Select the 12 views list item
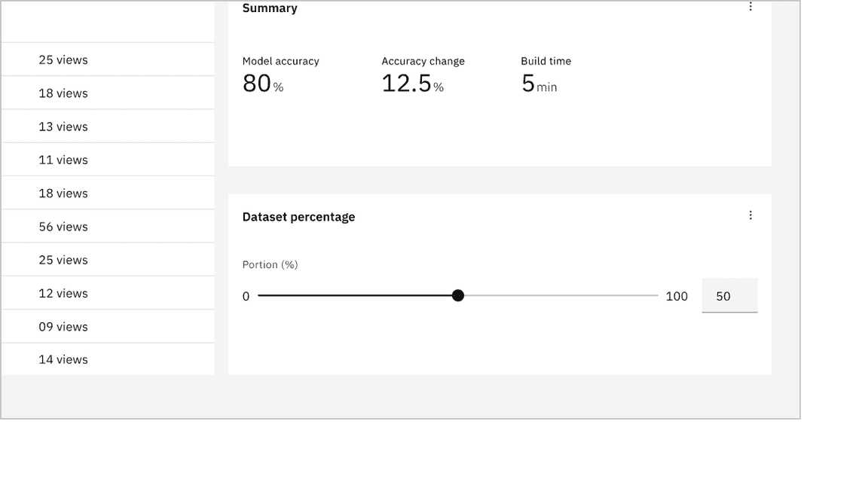The height and width of the screenshot is (488, 868). (x=63, y=293)
